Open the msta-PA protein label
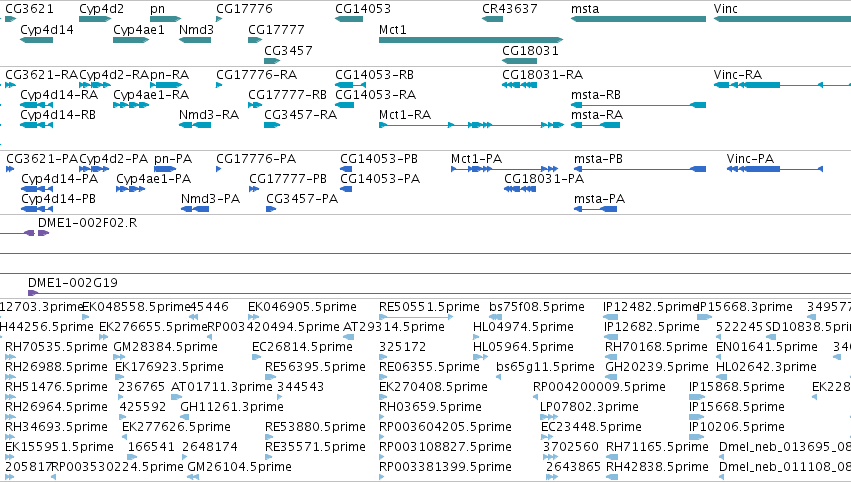The height and width of the screenshot is (482, 851). coord(600,199)
